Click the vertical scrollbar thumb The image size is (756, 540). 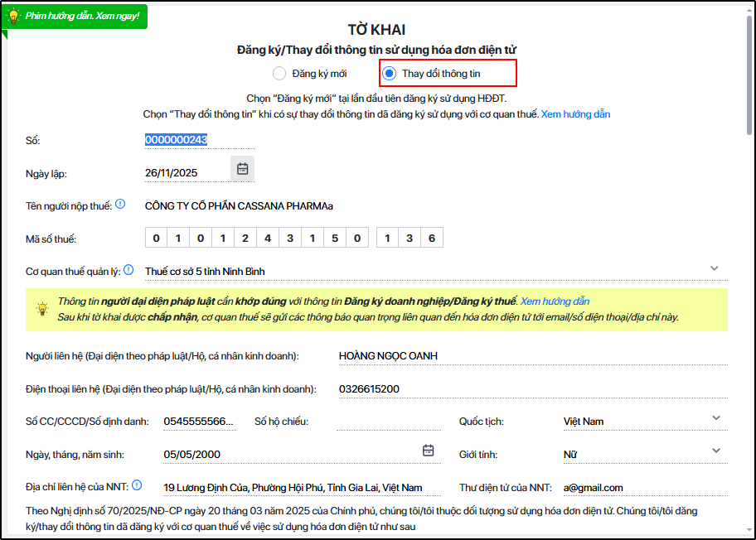tap(749, 75)
